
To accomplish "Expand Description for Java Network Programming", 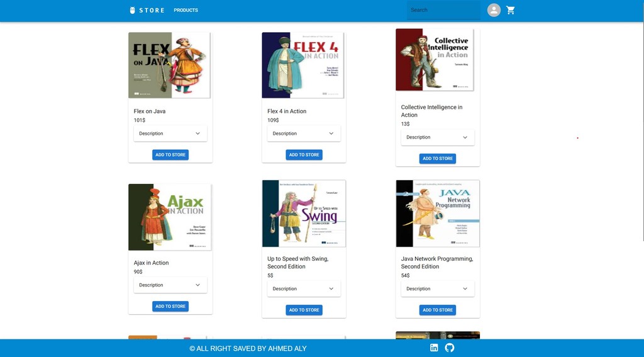I will 438,289.
